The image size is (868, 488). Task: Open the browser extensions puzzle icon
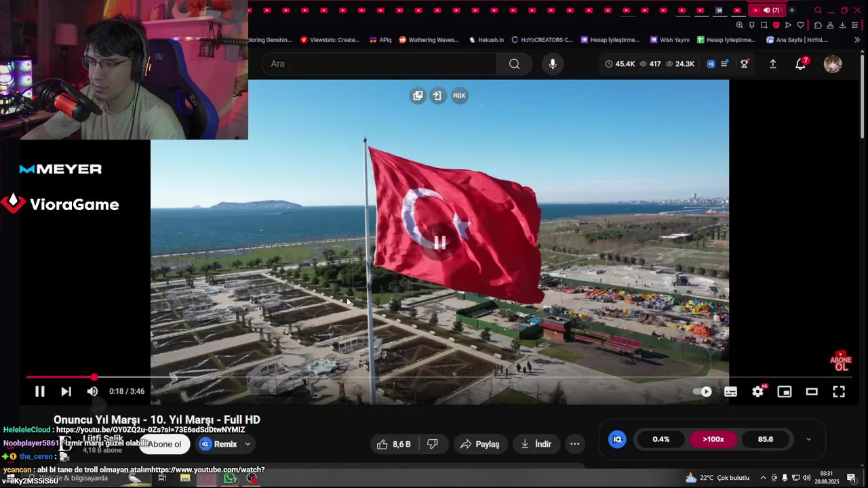click(818, 25)
